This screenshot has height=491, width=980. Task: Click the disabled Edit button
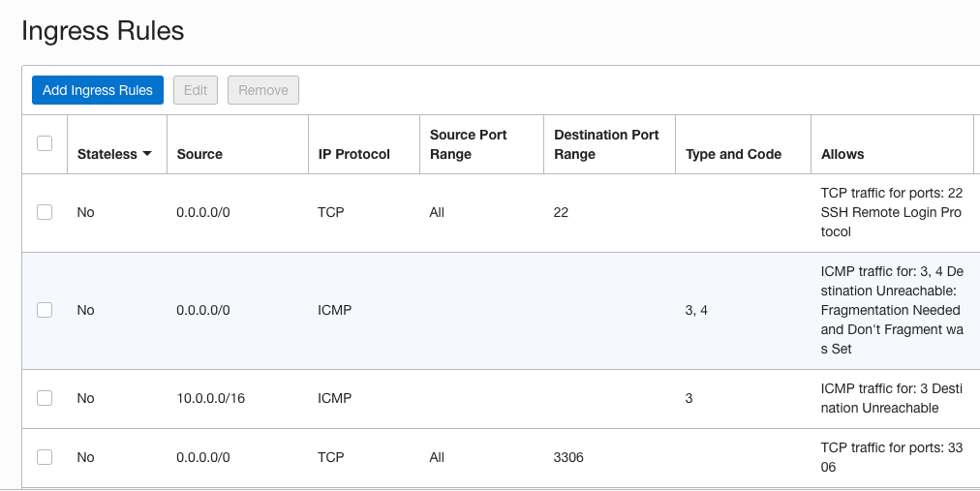(196, 90)
